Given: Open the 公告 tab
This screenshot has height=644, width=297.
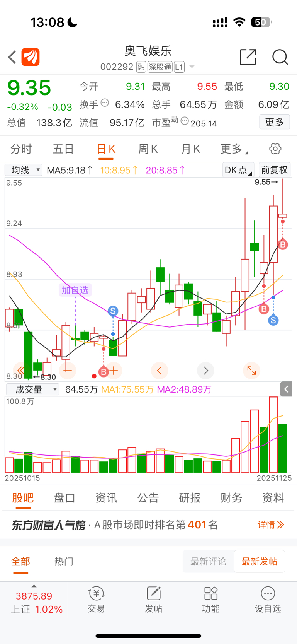Looking at the screenshot, I should point(148,498).
